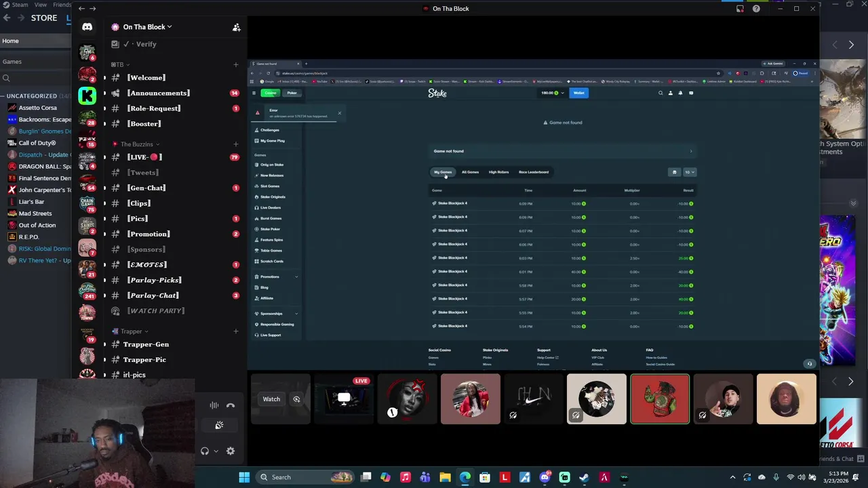The width and height of the screenshot is (868, 488).
Task: Collapse the The Buzzins category
Action: click(136, 144)
